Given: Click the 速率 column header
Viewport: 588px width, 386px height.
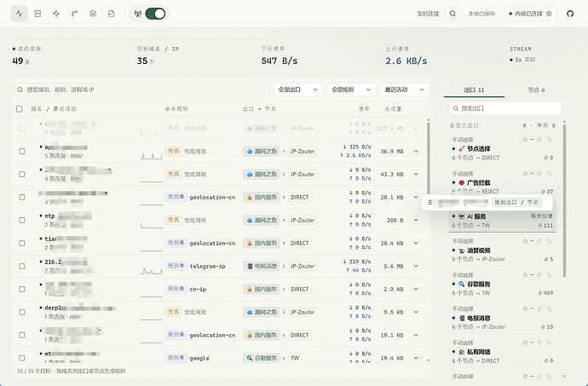Looking at the screenshot, I should pyautogui.click(x=364, y=109).
